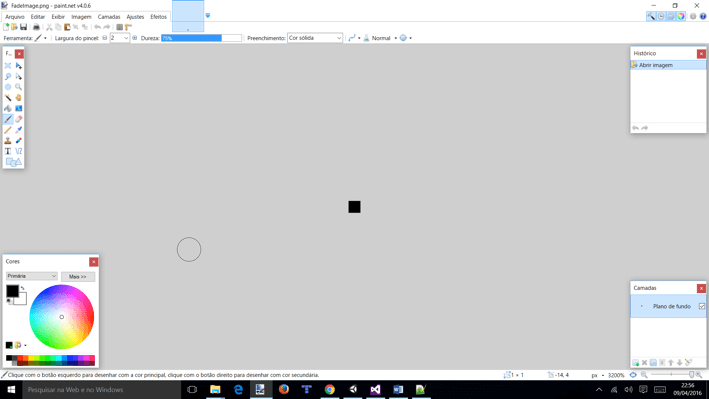The width and height of the screenshot is (709, 399).
Task: Open the Ferramenta tool chooser dropdown
Action: click(x=41, y=38)
